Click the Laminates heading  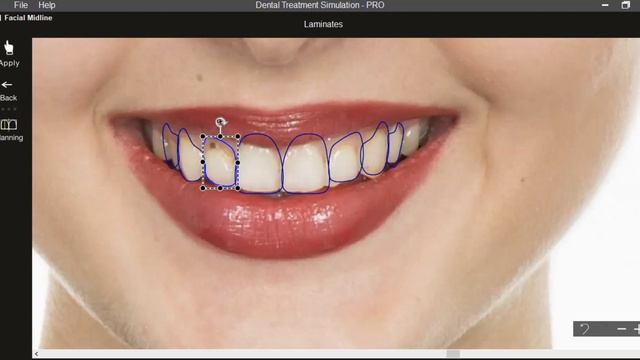[x=323, y=24]
